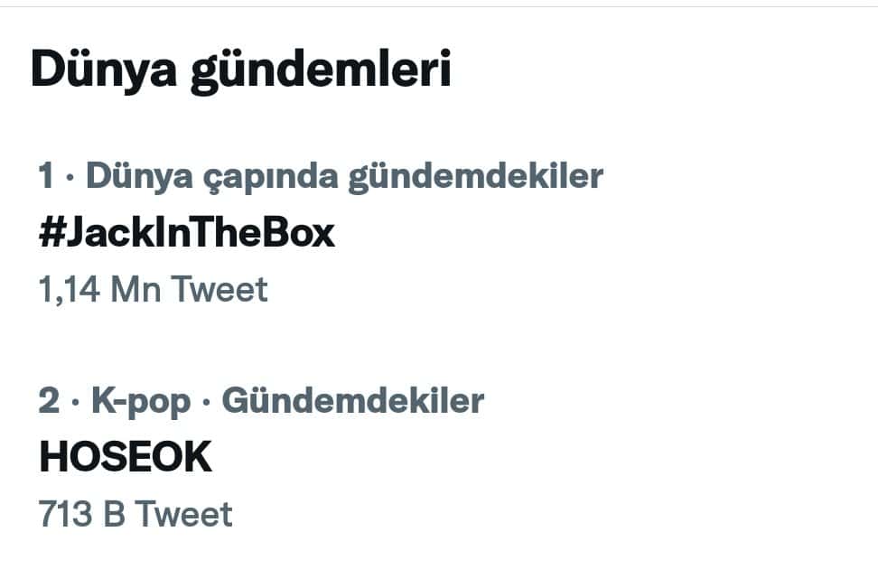The width and height of the screenshot is (878, 588).
Task: Click rank number 2 of second trend
Action: click(x=48, y=401)
